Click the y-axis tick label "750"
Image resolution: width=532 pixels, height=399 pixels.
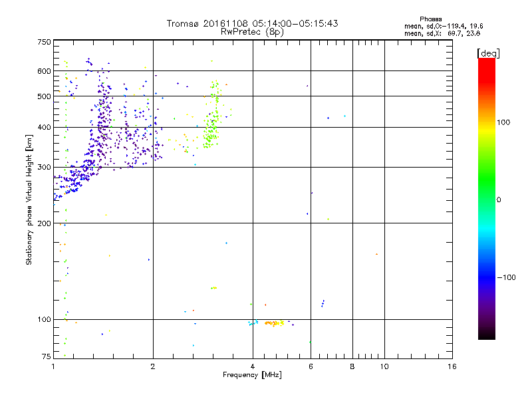click(44, 42)
